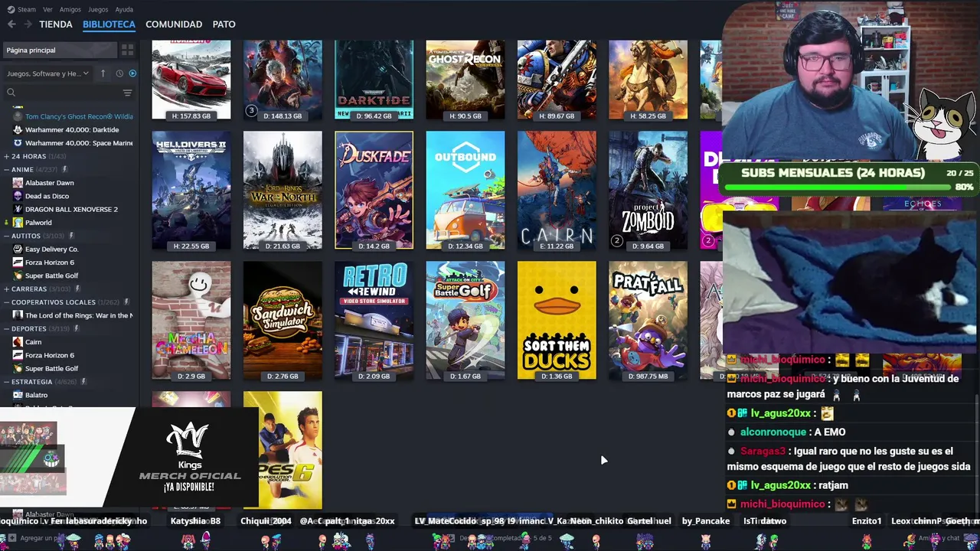
Task: Open the Duskfade game cover
Action: [x=374, y=191]
